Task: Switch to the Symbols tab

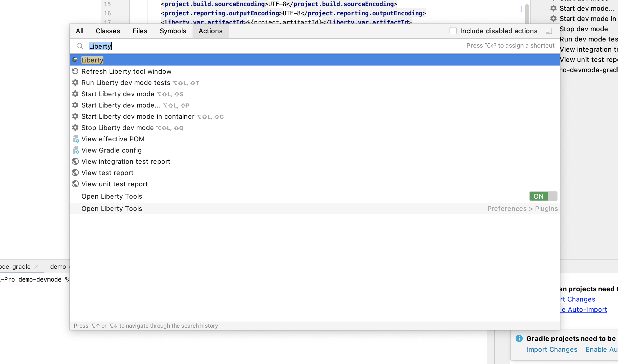Action: [x=173, y=31]
